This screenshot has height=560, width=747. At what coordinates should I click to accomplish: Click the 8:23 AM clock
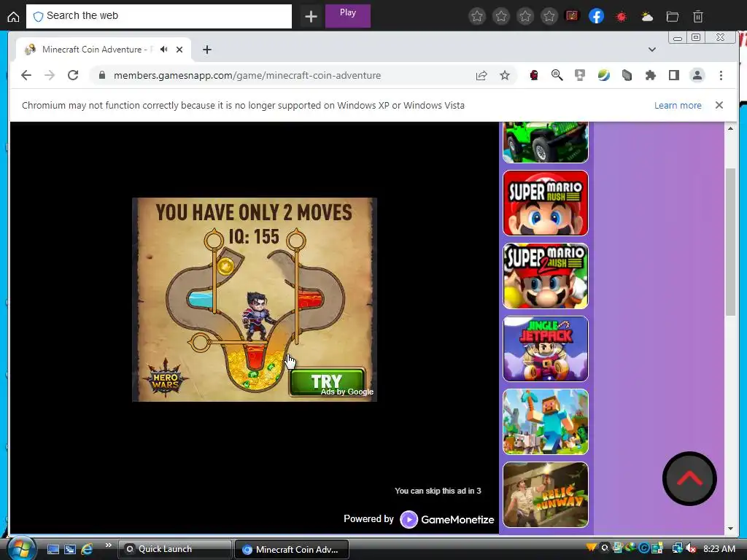719,549
